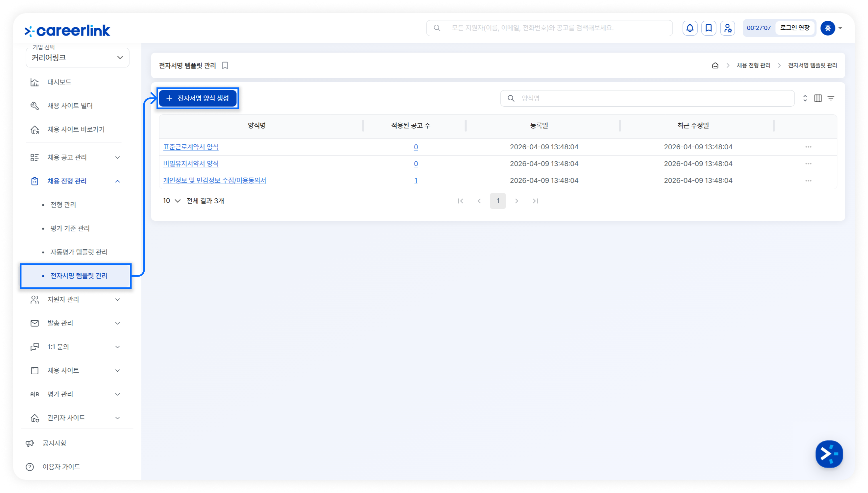Expand 평가 관리 menu
868x493 pixels.
[x=76, y=394]
